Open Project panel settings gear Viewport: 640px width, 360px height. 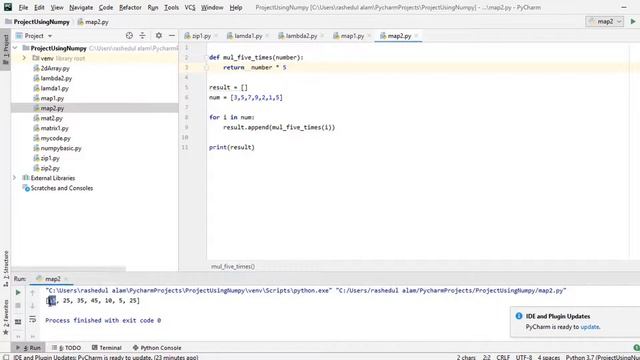(x=159, y=36)
